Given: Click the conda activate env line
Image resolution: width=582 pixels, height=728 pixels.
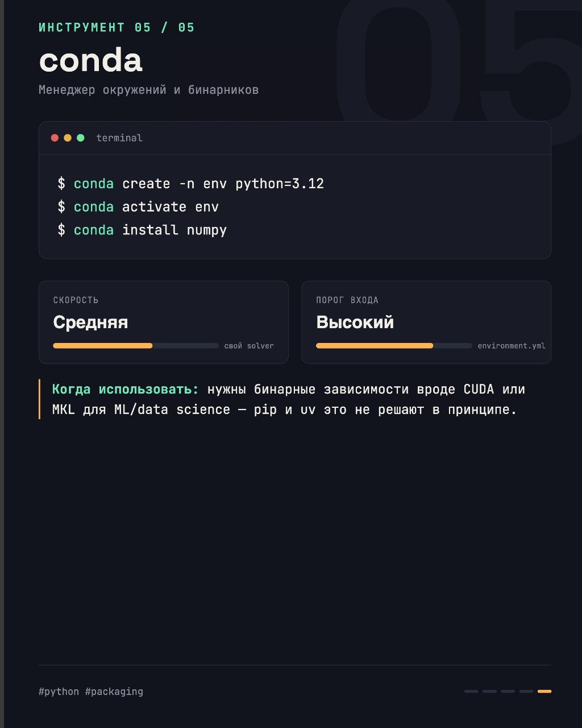Looking at the screenshot, I should coord(138,206).
